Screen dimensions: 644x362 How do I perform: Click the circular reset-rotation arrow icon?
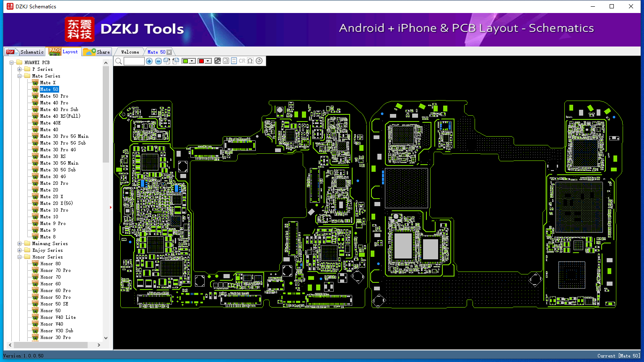click(x=259, y=61)
